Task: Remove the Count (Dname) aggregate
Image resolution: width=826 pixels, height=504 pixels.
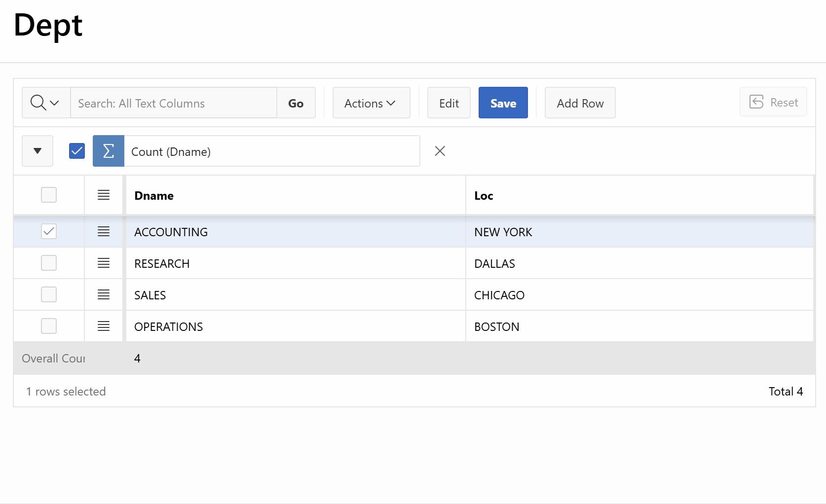Action: click(440, 151)
